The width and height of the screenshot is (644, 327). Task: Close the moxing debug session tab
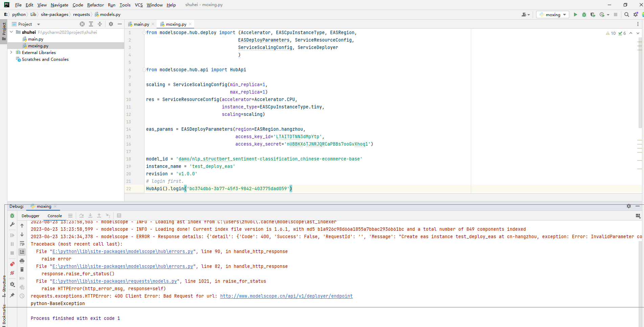(55, 206)
